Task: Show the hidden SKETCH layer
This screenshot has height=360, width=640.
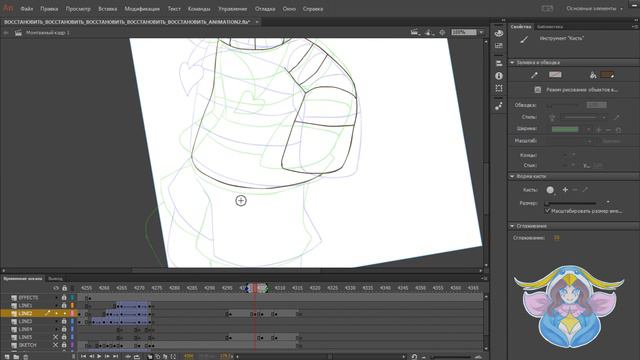Action: pyautogui.click(x=56, y=345)
